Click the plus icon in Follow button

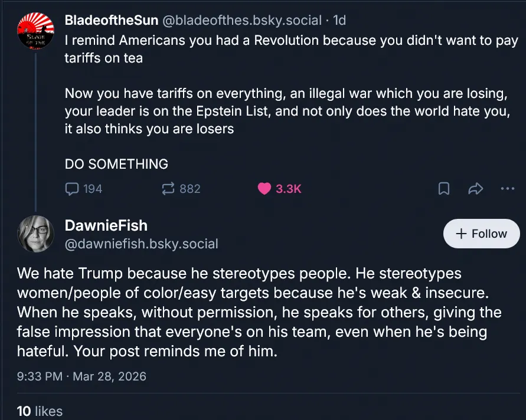coord(462,234)
